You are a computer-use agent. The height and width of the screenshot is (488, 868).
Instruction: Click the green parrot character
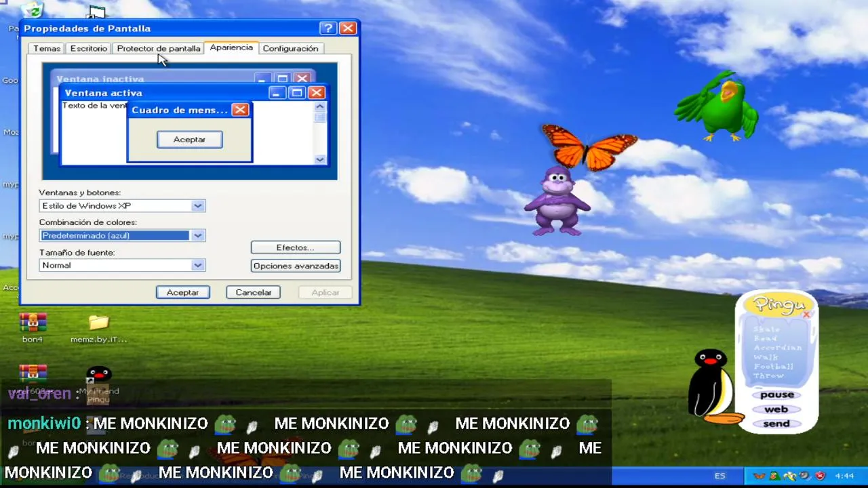[x=719, y=106]
